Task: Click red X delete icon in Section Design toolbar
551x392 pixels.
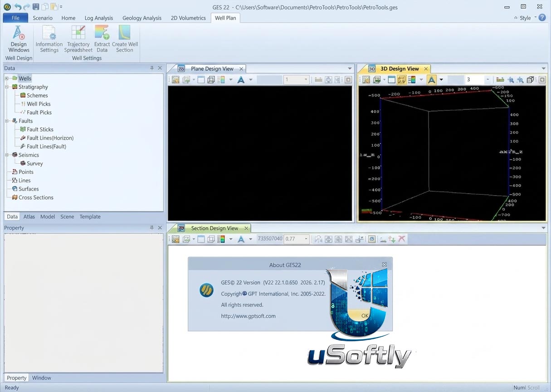Action: (x=402, y=239)
